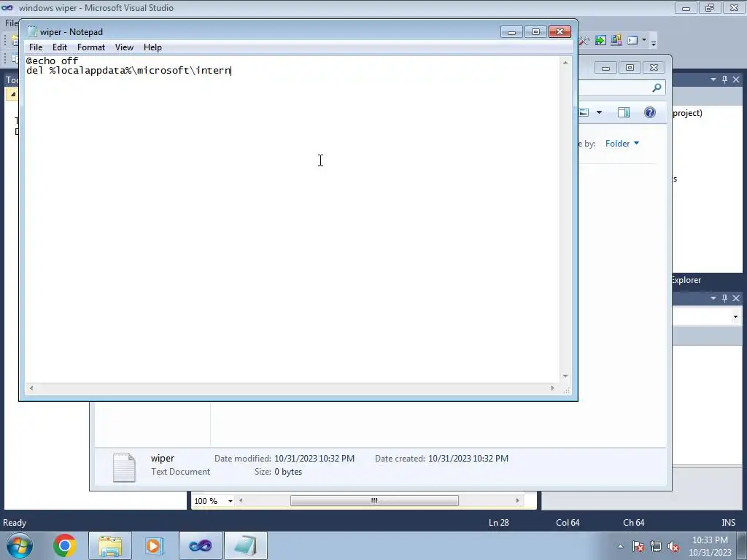Open the Help menu in Notepad
This screenshot has height=560, width=747.
click(x=152, y=47)
